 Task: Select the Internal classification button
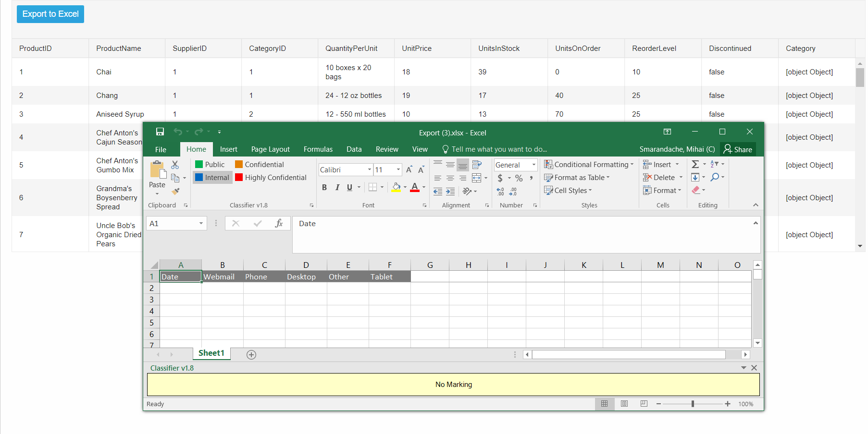(212, 178)
